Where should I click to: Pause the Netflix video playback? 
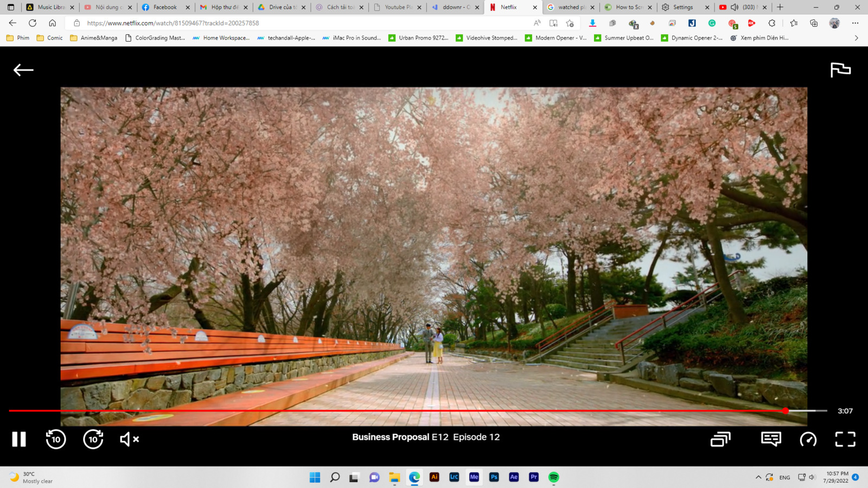click(19, 439)
